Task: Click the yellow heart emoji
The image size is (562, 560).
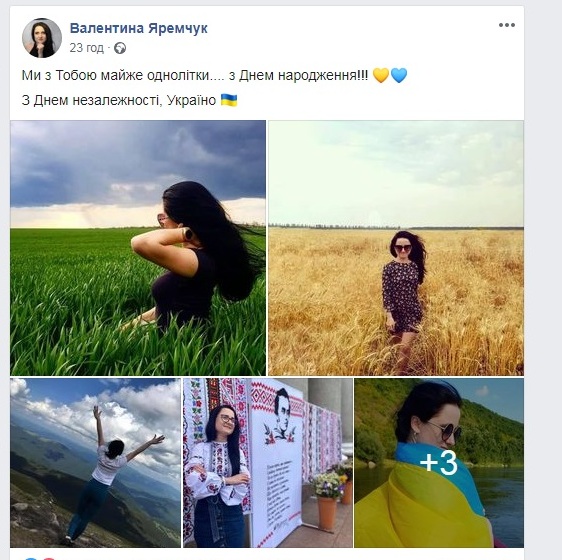Action: click(380, 75)
